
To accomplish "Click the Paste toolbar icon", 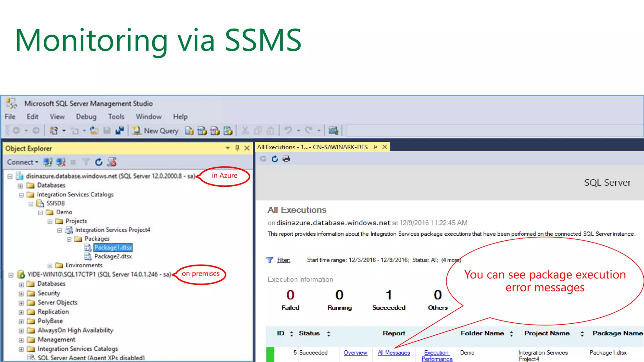I will click(270, 130).
